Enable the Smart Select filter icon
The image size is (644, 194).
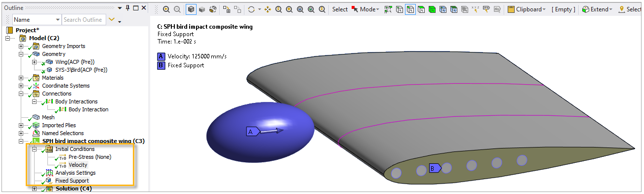point(388,9)
